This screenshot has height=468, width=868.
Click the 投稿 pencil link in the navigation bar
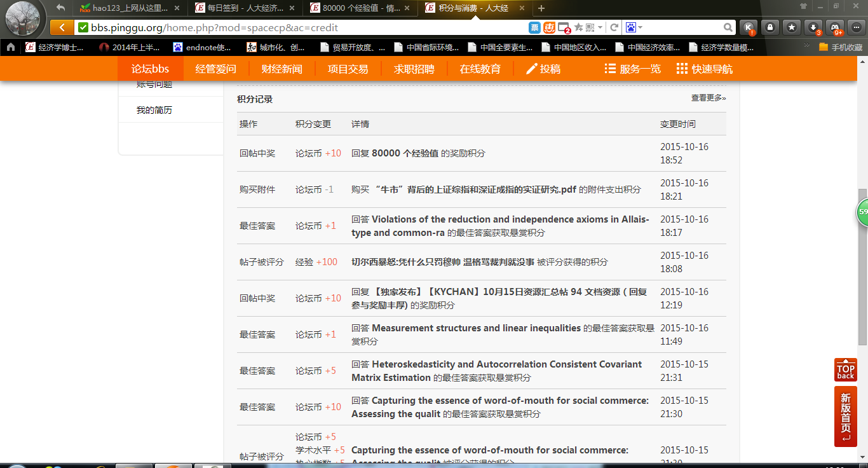[544, 69]
